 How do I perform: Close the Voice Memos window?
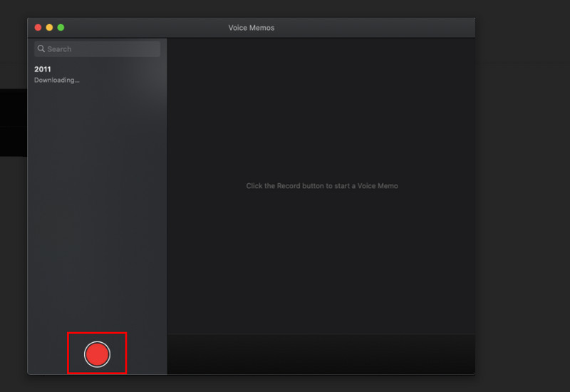pyautogui.click(x=38, y=28)
